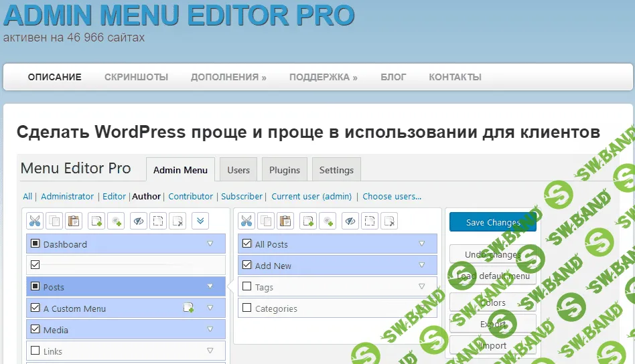Switch to the Admin Menu tab

tap(180, 170)
